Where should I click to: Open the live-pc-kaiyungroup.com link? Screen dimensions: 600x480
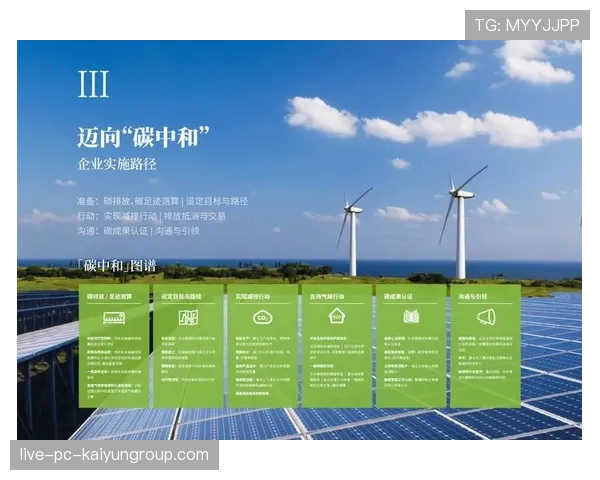click(115, 455)
